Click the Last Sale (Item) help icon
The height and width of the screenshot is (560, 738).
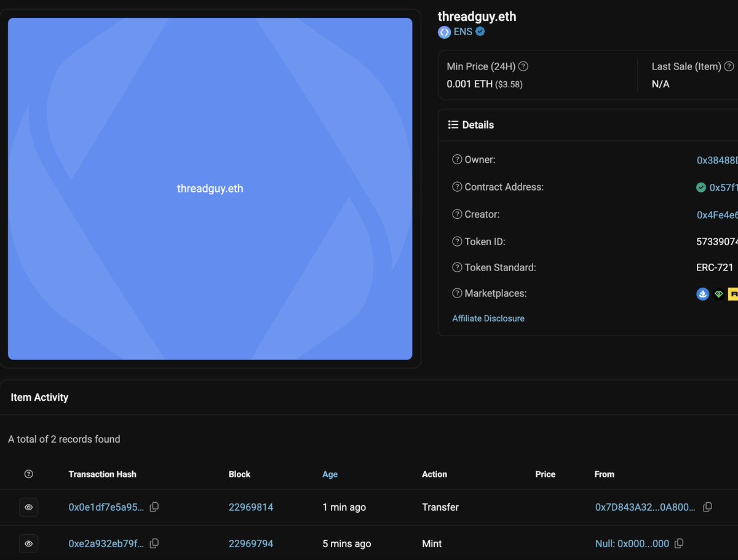(729, 66)
